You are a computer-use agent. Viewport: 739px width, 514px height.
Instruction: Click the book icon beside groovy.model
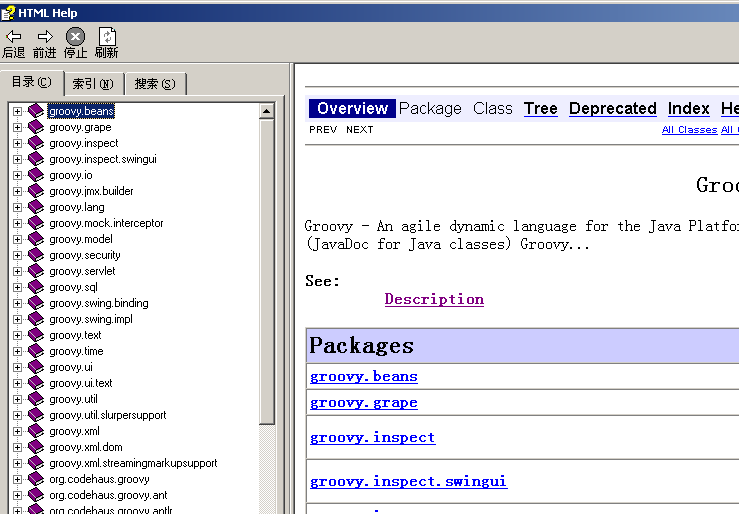(36, 239)
